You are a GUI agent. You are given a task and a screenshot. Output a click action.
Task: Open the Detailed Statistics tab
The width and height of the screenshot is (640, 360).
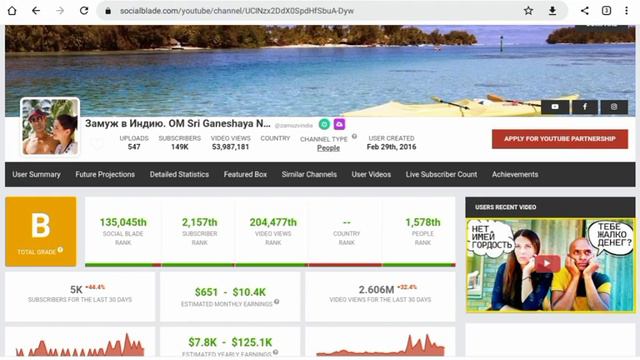coord(179,174)
